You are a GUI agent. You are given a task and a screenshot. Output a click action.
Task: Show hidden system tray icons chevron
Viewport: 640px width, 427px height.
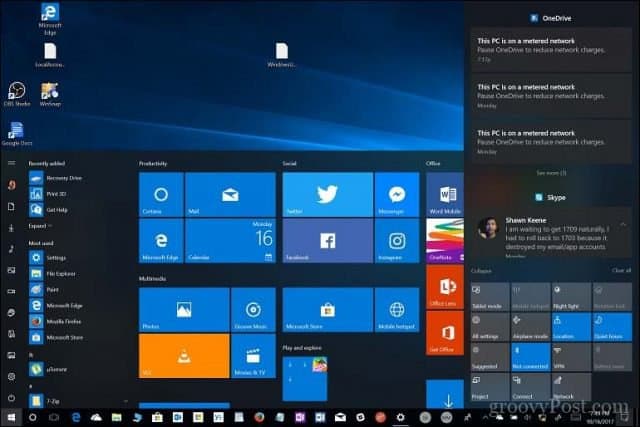coord(486,417)
